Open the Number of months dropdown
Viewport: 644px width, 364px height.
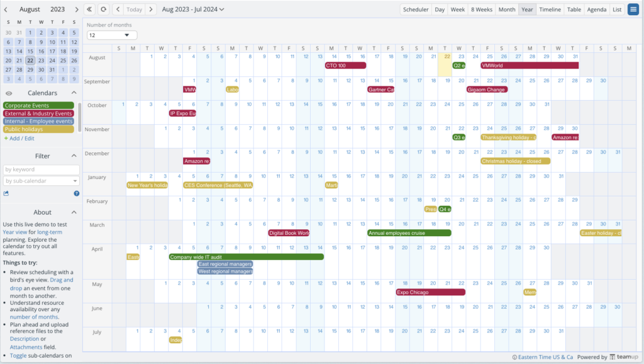pyautogui.click(x=111, y=35)
